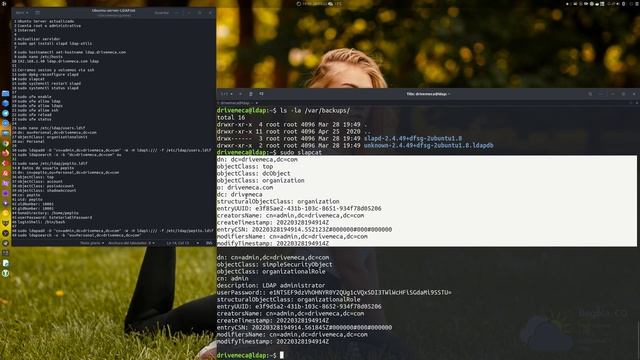Click the entryUUID starting with e3f85ae2

point(299,208)
